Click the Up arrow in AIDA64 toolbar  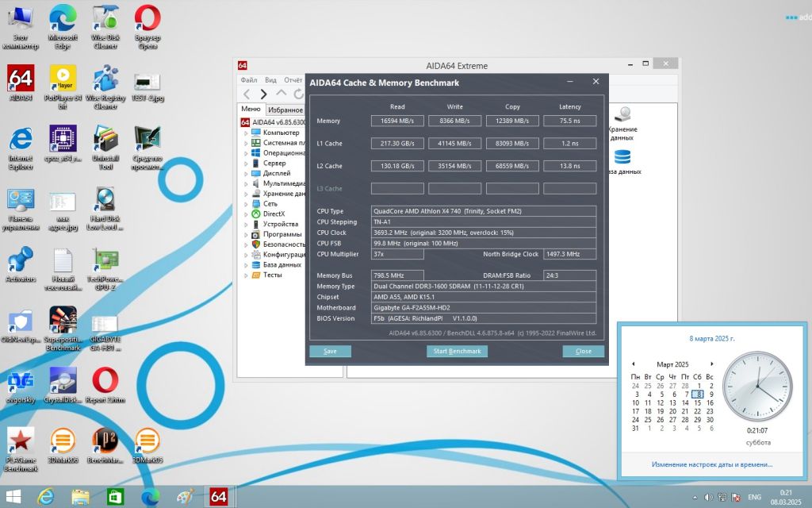pos(281,94)
